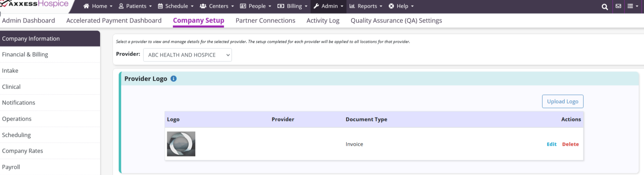Open the Home menu
This screenshot has height=175, width=644.
98,6
